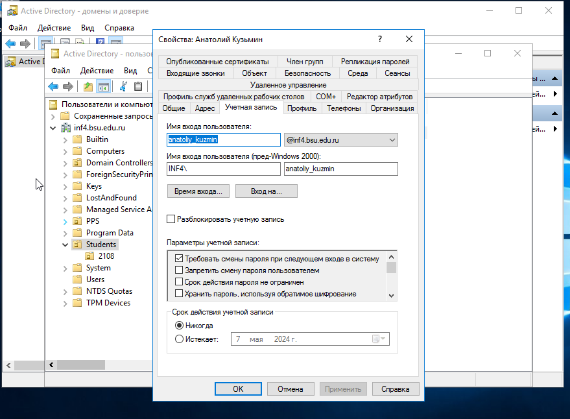570x419 pixels.
Task: Click down arrow of account options list
Action: [391, 295]
